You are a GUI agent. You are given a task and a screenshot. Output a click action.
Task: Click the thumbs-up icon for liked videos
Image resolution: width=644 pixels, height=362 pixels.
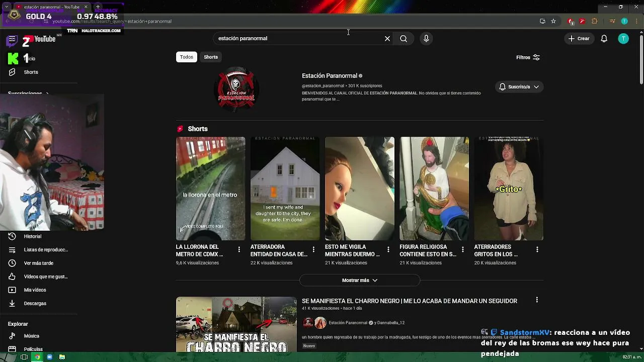(x=12, y=277)
